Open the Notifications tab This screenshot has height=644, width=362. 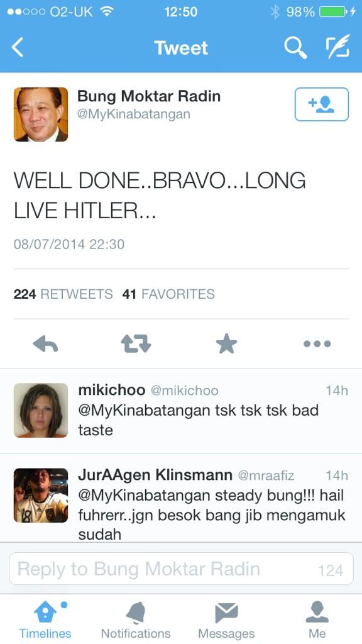click(136, 619)
